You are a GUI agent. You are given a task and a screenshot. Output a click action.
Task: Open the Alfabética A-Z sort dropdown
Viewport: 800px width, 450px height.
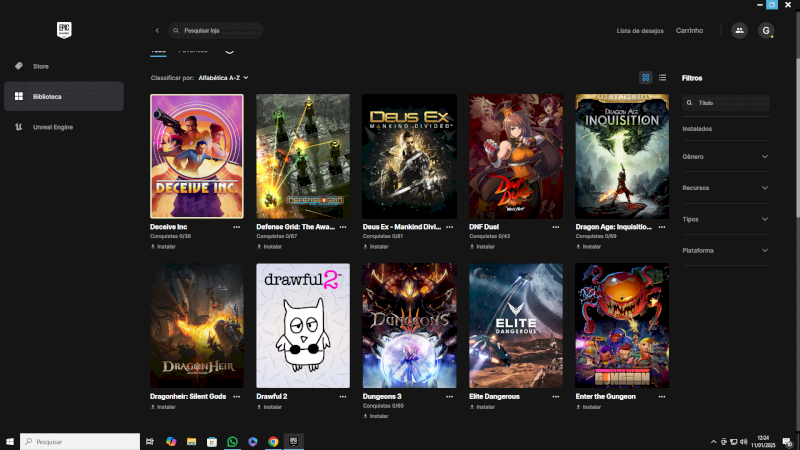tap(222, 77)
